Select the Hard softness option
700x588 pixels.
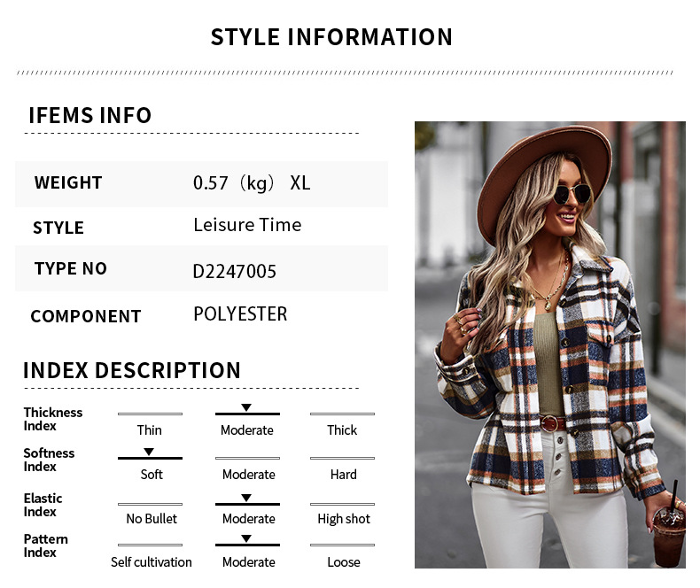click(343, 475)
